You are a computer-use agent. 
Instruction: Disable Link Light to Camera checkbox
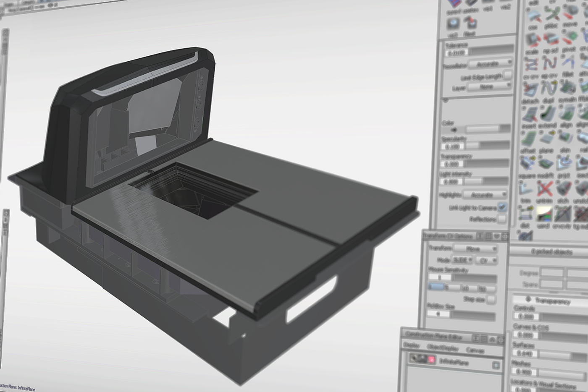coord(502,207)
